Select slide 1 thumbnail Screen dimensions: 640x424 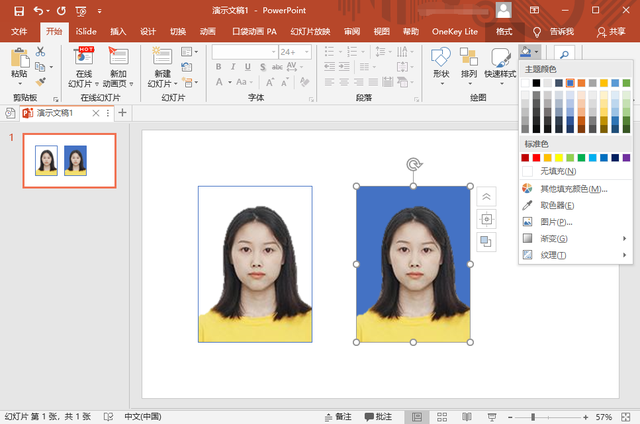[x=69, y=160]
